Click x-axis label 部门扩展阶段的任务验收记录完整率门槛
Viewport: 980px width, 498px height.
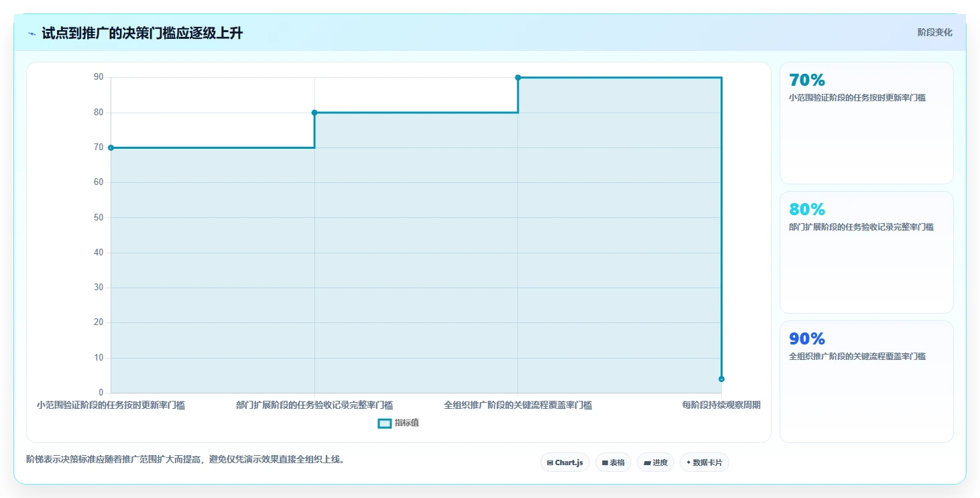[314, 405]
